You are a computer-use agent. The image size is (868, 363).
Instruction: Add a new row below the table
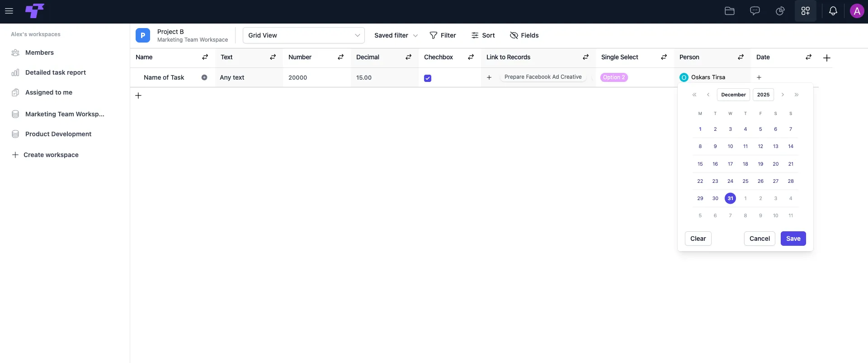coord(138,96)
